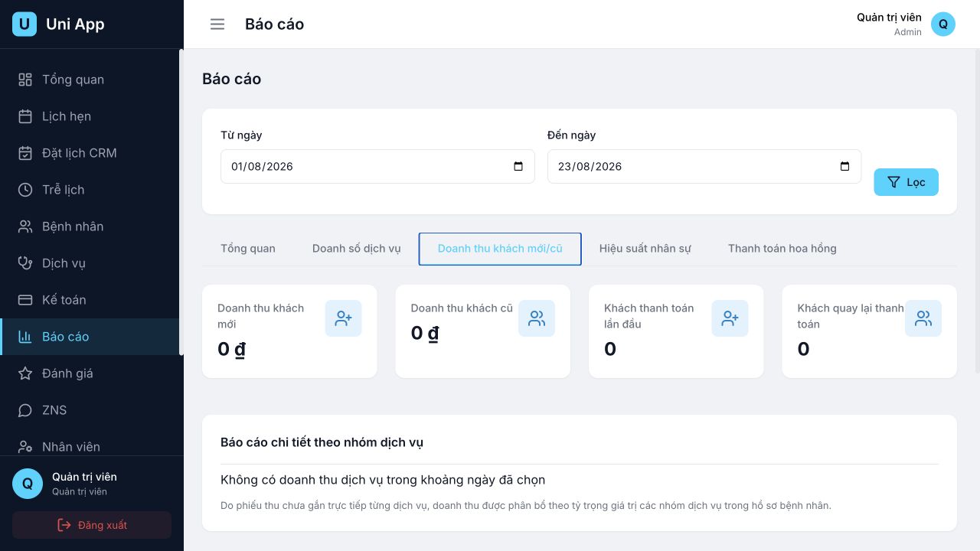Click the top-right Q avatar
Viewport: 980px width, 551px height.
pyautogui.click(x=943, y=24)
